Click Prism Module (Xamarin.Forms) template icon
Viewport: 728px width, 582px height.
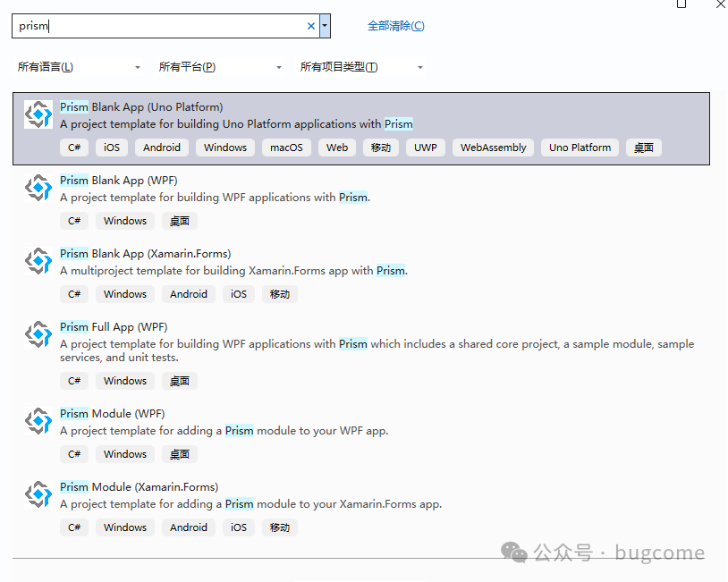(38, 494)
